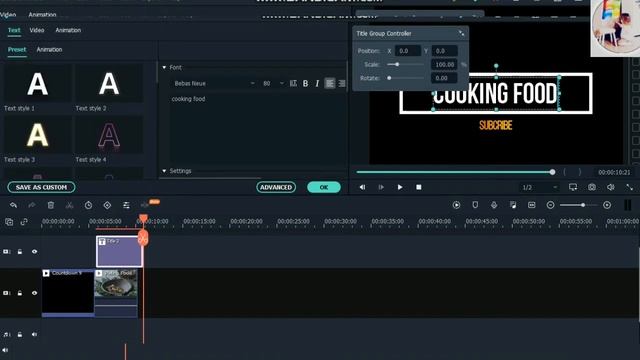Enter fullscreen preview with expand icon
This screenshot has width=640, height=360.
click(629, 187)
